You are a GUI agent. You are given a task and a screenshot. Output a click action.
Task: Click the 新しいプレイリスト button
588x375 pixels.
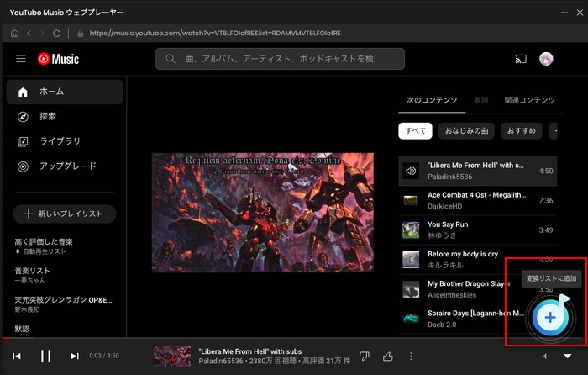point(65,214)
